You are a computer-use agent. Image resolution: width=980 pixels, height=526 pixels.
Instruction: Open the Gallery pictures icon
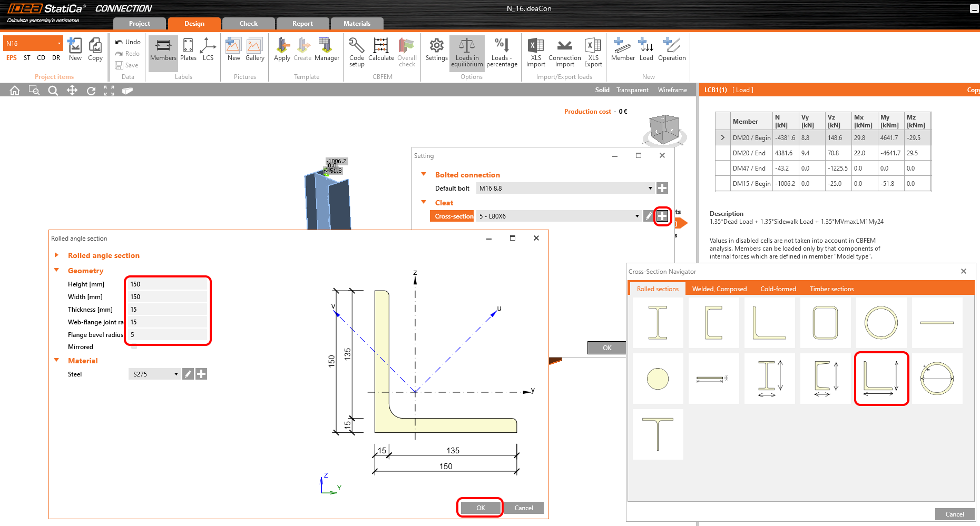[254, 50]
